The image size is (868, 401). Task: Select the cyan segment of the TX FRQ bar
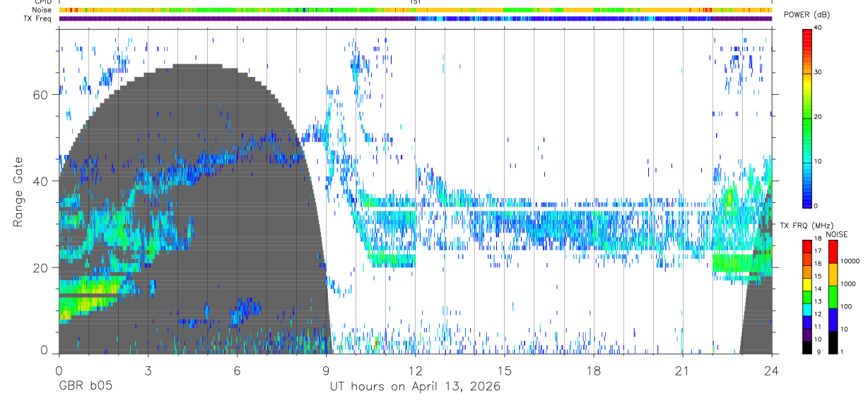[807, 308]
